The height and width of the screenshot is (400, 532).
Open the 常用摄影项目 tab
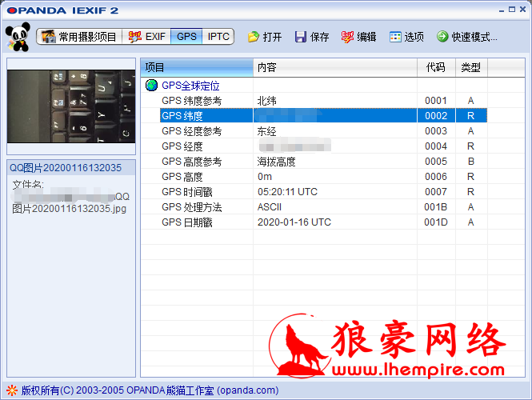coord(79,37)
